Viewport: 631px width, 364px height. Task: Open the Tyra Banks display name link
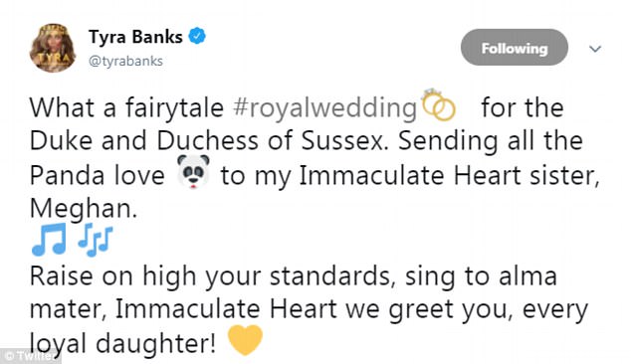(x=135, y=37)
